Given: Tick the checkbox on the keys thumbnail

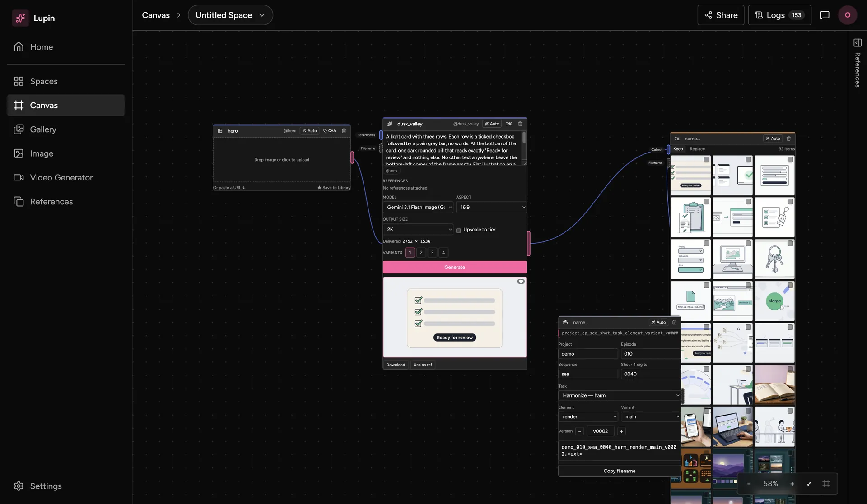Looking at the screenshot, I should 790,244.
